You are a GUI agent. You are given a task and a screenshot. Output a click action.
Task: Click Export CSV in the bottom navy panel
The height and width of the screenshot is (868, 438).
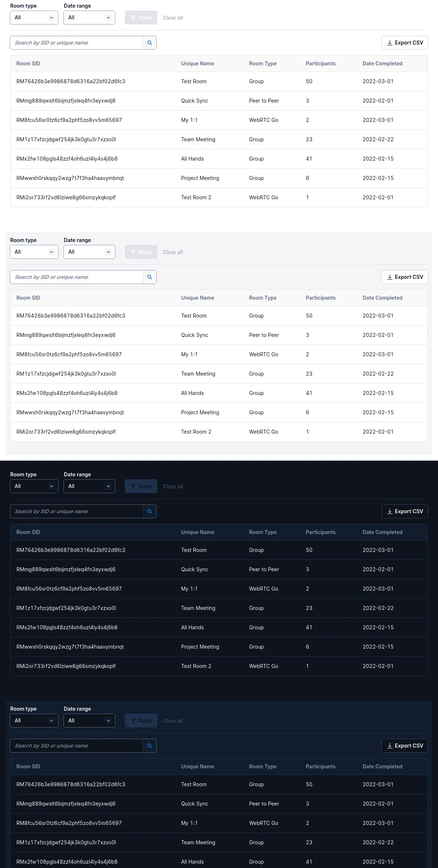tap(405, 746)
